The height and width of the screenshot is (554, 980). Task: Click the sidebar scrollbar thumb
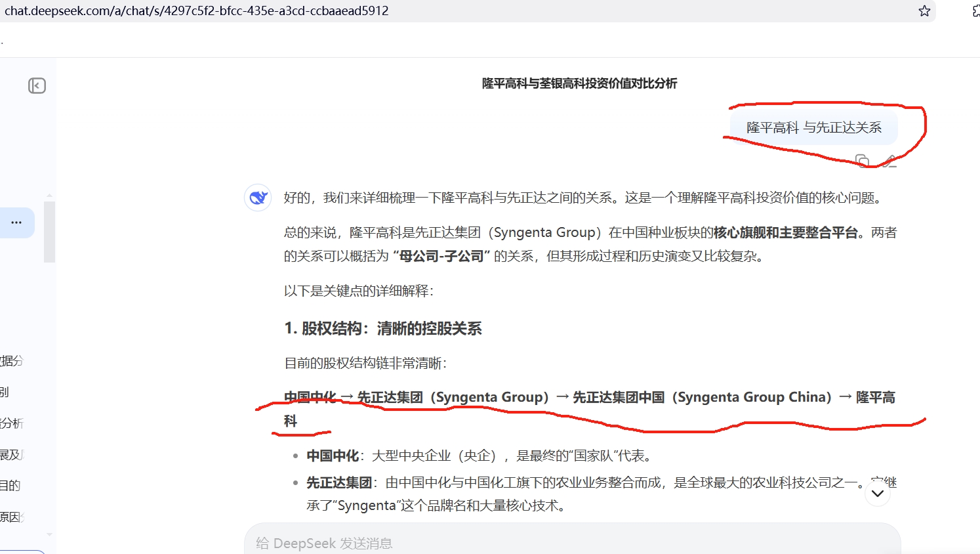tap(49, 232)
